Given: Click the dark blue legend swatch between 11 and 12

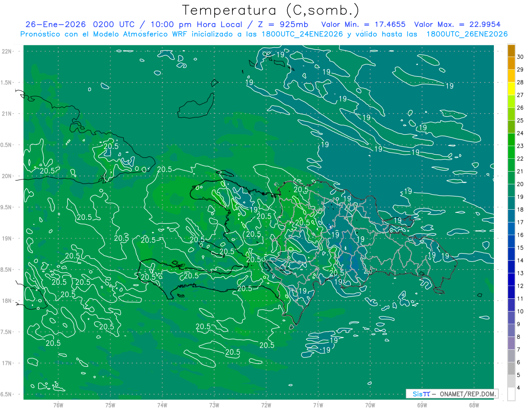Looking at the screenshot, I should pos(511,292).
